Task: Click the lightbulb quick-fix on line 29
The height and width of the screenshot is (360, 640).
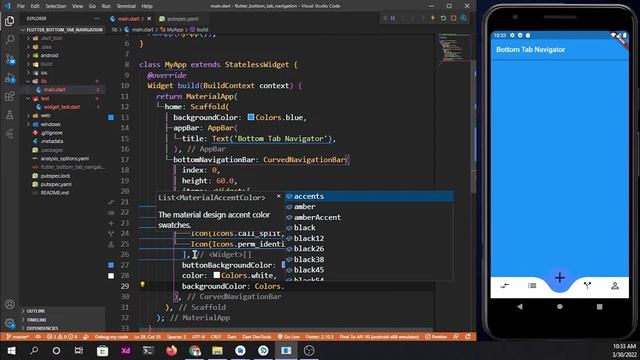Action: [142, 284]
